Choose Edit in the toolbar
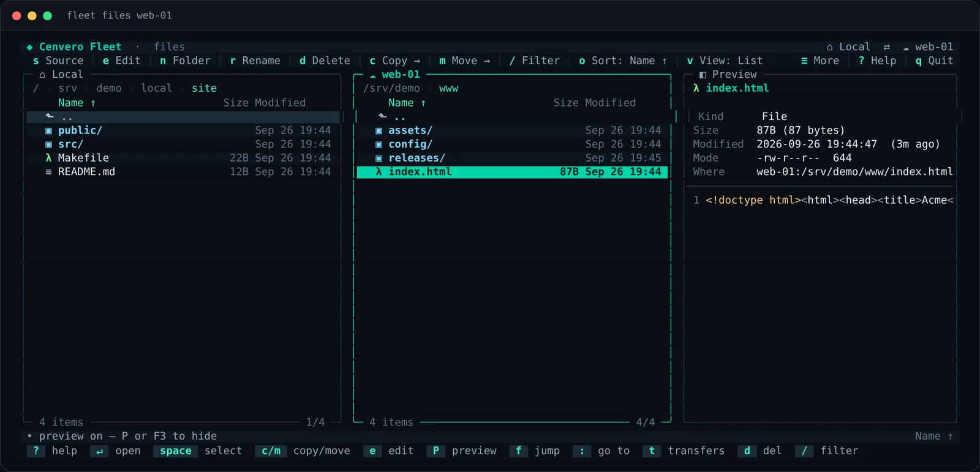The height and width of the screenshot is (472, 980). point(121,61)
